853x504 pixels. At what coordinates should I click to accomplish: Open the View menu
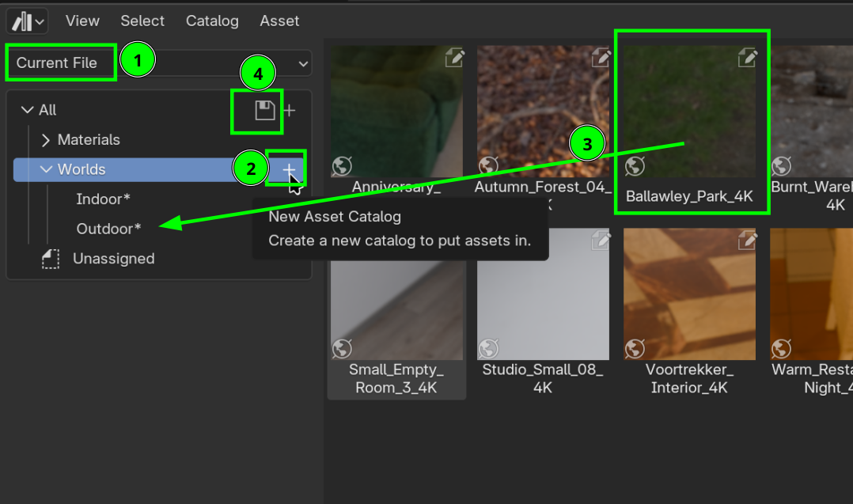(x=82, y=21)
